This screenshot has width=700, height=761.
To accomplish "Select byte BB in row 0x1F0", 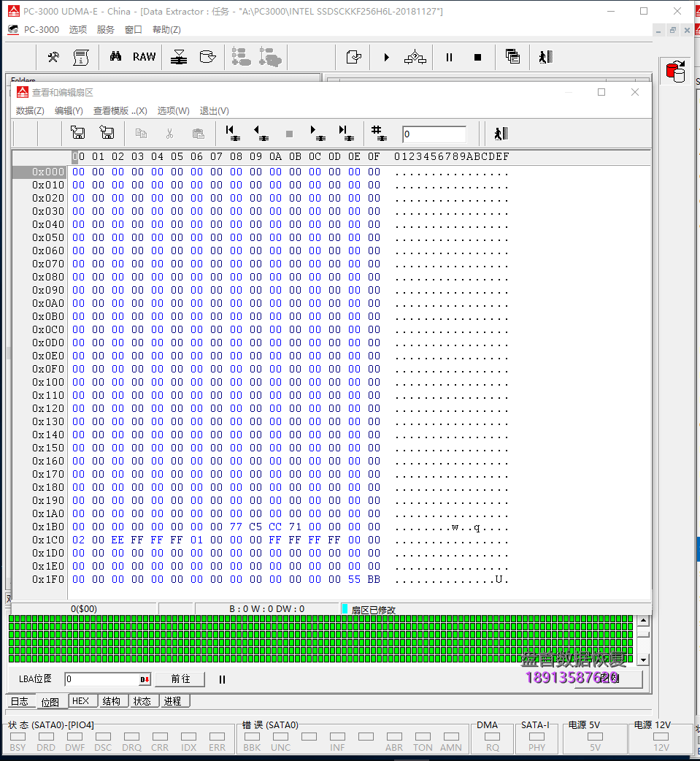I will (x=374, y=579).
